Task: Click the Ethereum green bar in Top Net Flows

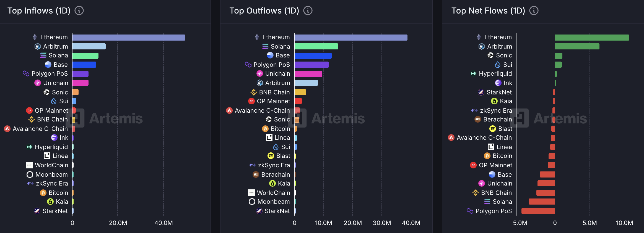Action: pyautogui.click(x=592, y=38)
